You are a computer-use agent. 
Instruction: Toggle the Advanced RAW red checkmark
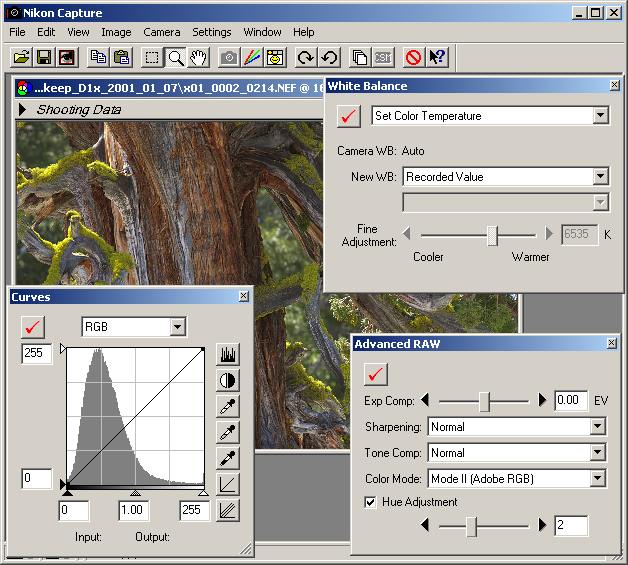[376, 374]
